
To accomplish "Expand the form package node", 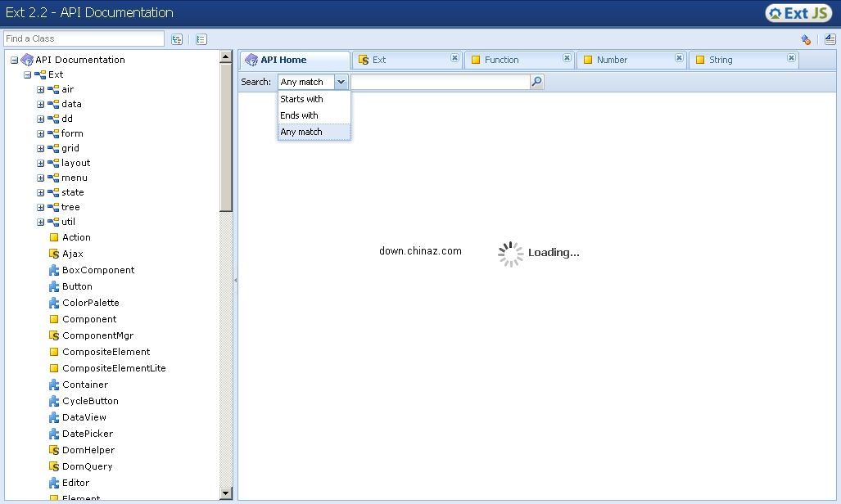I will 40,133.
